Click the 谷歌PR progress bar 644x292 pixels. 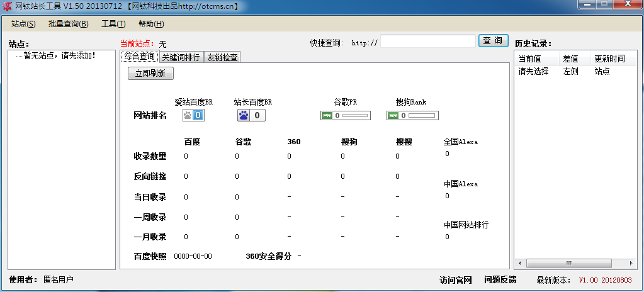355,116
